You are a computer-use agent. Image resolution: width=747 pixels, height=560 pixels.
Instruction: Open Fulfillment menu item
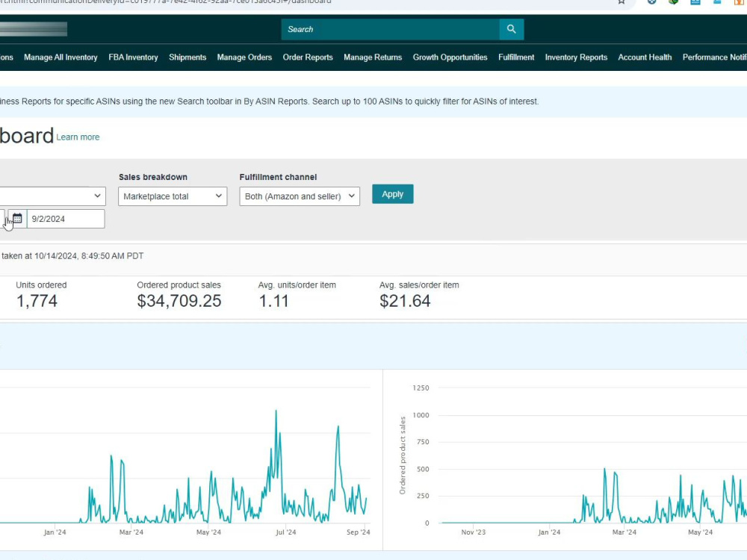pos(516,57)
